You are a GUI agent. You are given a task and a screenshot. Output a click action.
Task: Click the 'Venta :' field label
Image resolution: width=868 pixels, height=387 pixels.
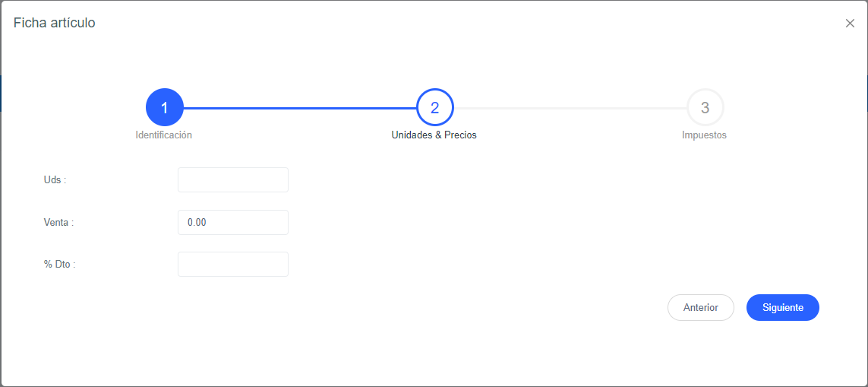coord(58,223)
